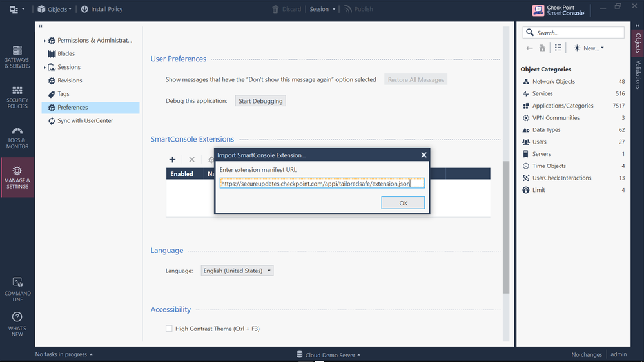The width and height of the screenshot is (644, 362).
Task: Click Install Policy button
Action: point(101,9)
